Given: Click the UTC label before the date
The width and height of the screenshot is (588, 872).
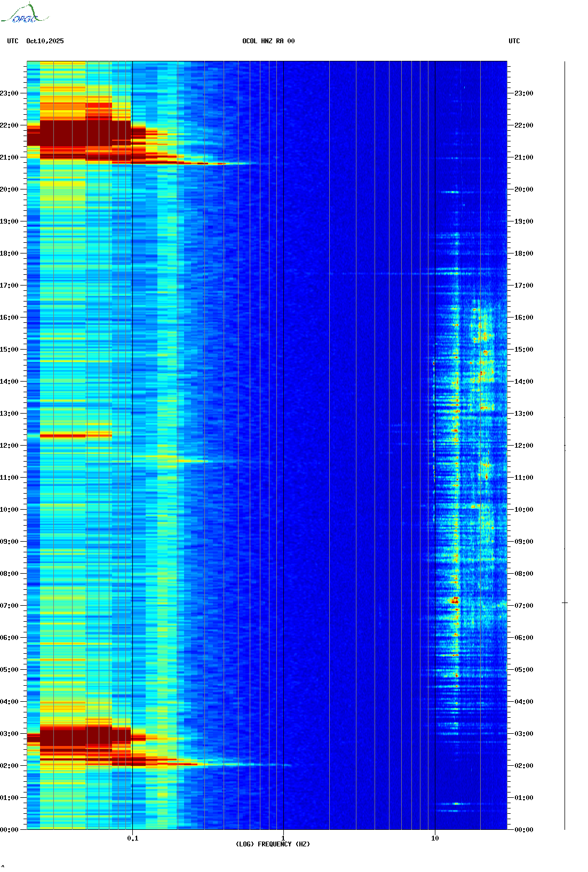Looking at the screenshot, I should 13,41.
